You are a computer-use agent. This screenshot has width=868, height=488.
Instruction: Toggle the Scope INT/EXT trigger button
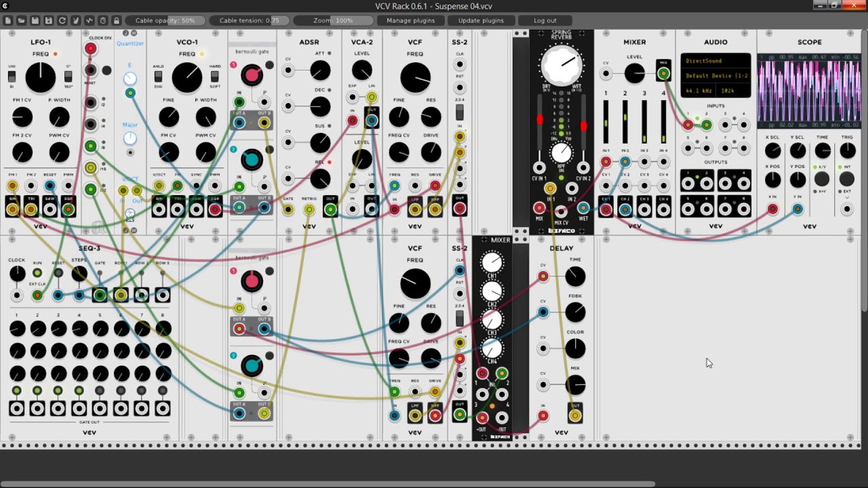click(x=846, y=179)
